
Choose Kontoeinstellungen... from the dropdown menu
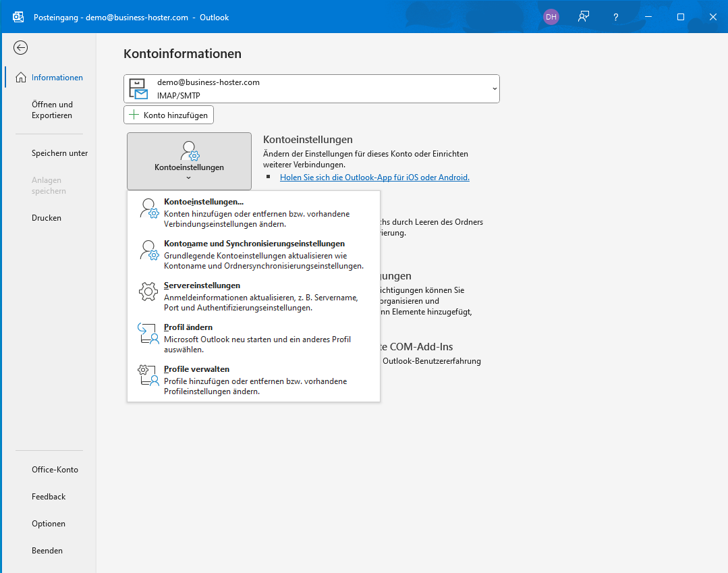tap(254, 213)
